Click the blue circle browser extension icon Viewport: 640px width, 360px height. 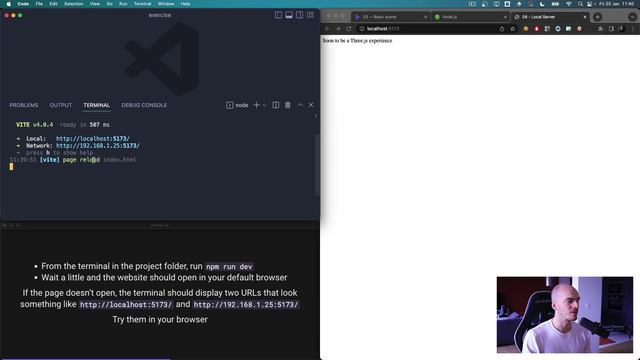coord(558,29)
